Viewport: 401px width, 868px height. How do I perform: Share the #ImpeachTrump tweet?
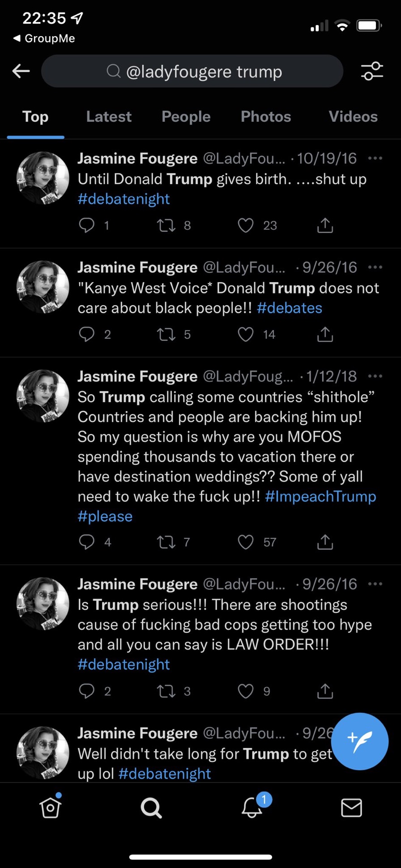(x=325, y=542)
